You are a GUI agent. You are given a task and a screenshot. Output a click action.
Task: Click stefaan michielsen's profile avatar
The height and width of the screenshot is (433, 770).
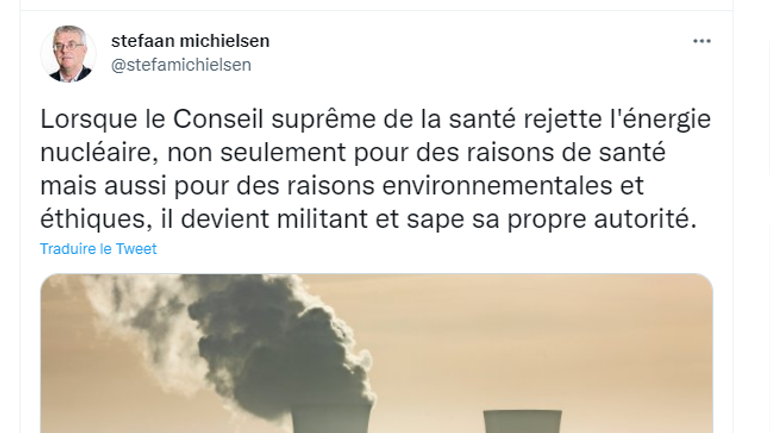[68, 54]
